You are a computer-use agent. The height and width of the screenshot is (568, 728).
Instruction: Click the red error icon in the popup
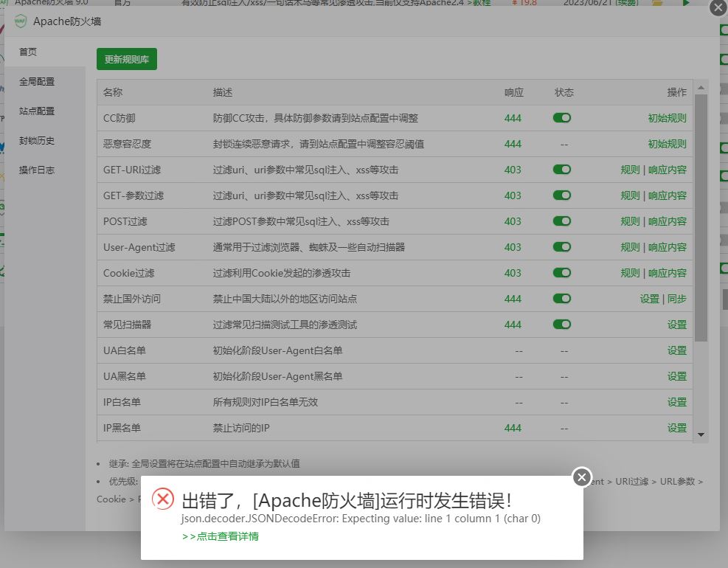coord(163,499)
